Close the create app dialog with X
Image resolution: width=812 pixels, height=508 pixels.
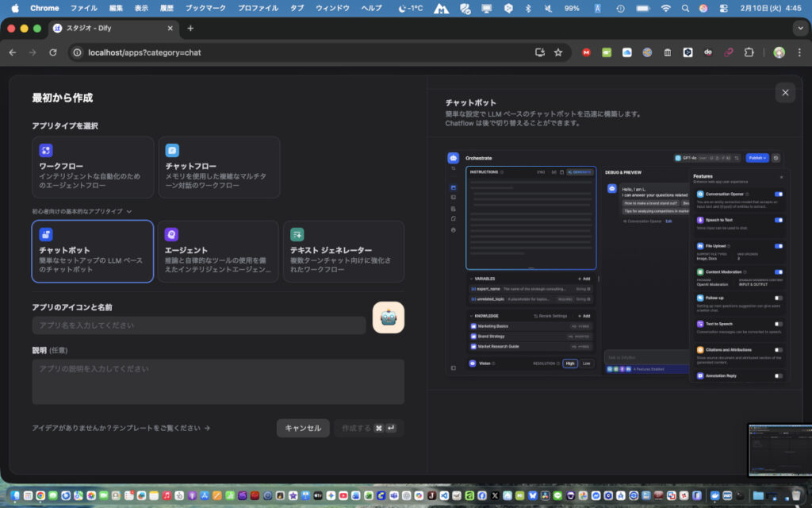point(785,93)
